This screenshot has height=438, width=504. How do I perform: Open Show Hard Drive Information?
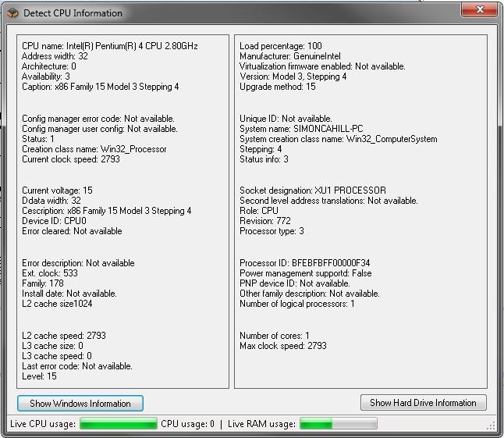point(424,403)
